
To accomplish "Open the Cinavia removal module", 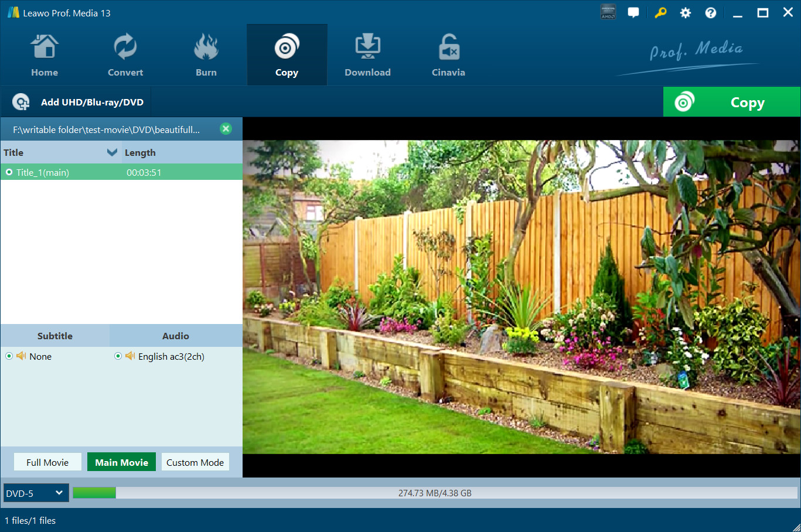I will pos(448,56).
